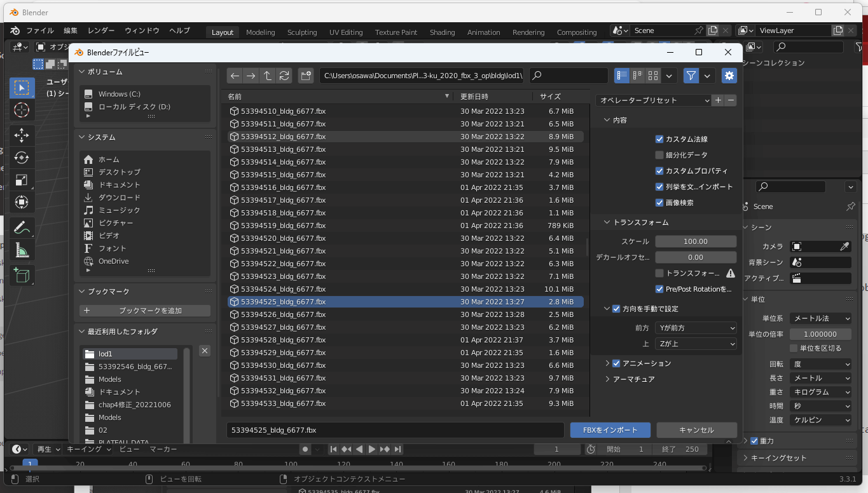Switch to thumbnail display mode
Screen dimensions: 868x493
pos(653,76)
